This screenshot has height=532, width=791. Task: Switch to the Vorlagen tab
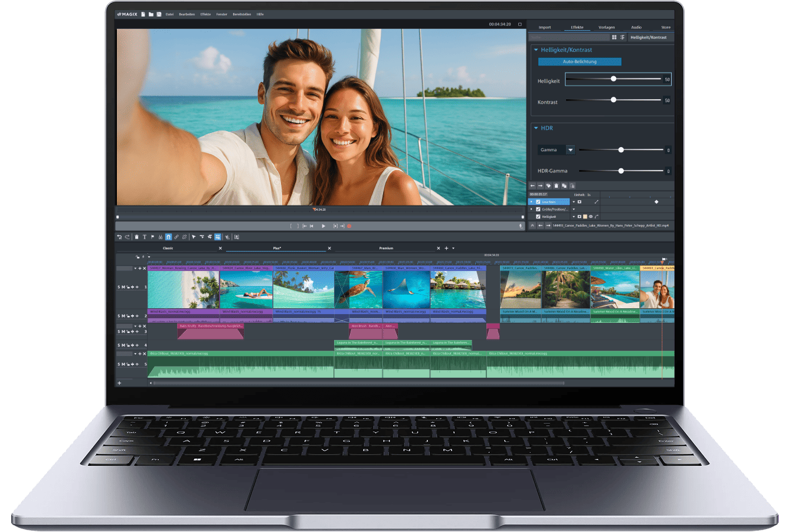[606, 27]
